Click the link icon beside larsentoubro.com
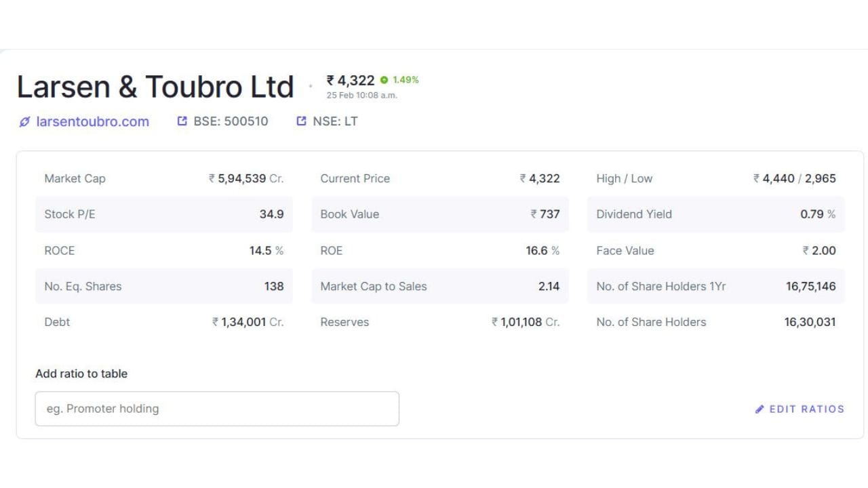 [24, 122]
